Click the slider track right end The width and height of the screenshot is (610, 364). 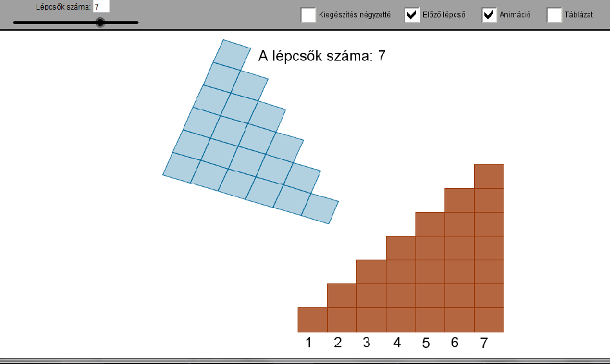[x=137, y=23]
